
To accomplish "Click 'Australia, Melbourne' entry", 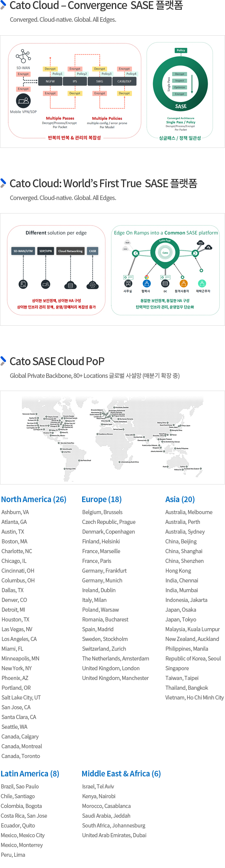I will coord(189,512).
